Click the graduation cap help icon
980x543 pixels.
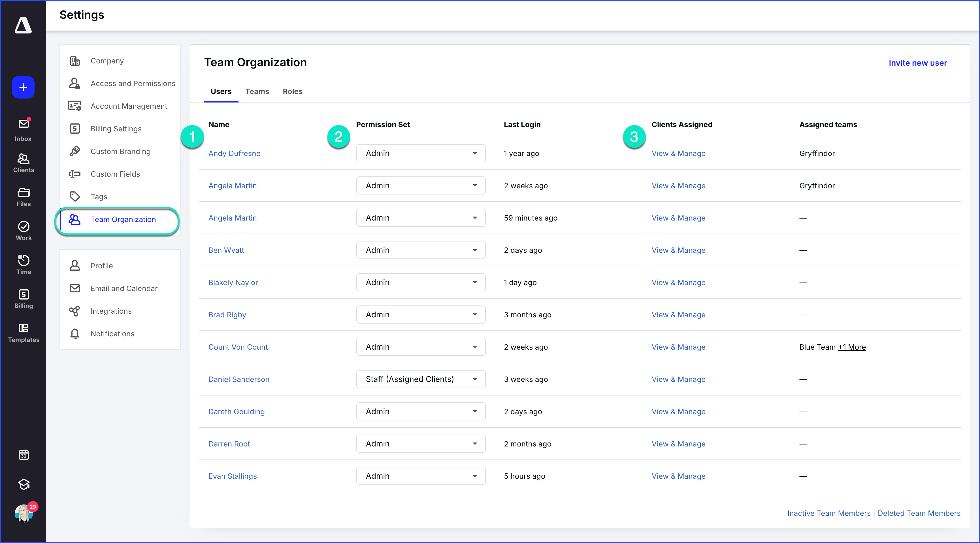(x=24, y=484)
